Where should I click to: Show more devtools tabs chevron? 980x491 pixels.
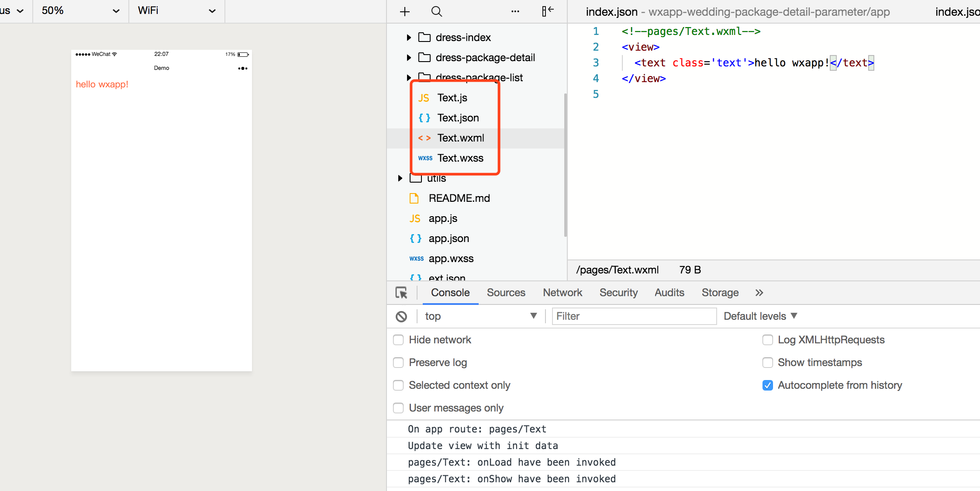(x=759, y=293)
